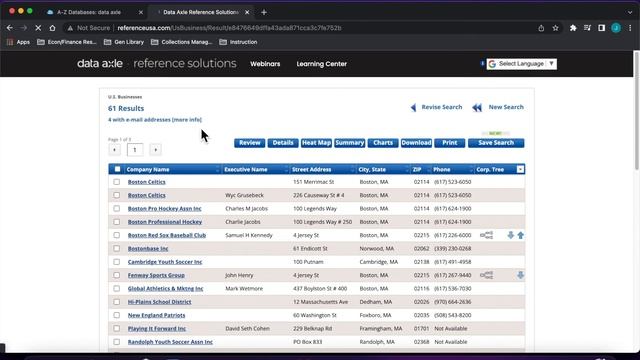The width and height of the screenshot is (640, 360).
Task: Open the Select Language dropdown
Action: 522,64
